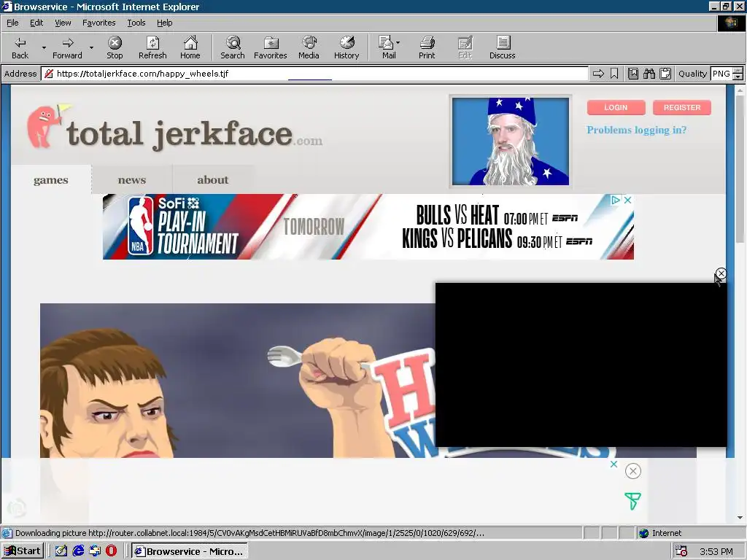Open the Help menu
Screen dimensions: 747x560
pos(164,23)
